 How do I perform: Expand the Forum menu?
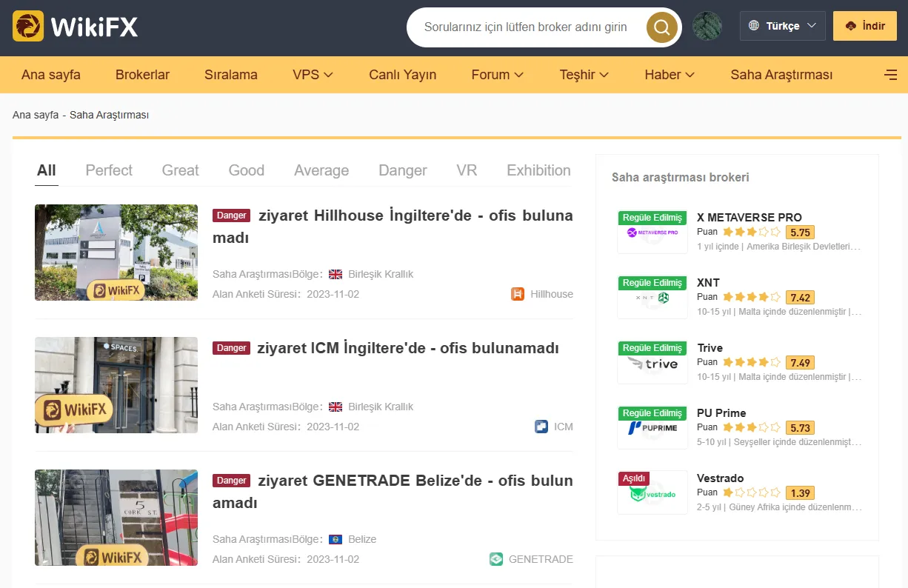[x=498, y=75]
